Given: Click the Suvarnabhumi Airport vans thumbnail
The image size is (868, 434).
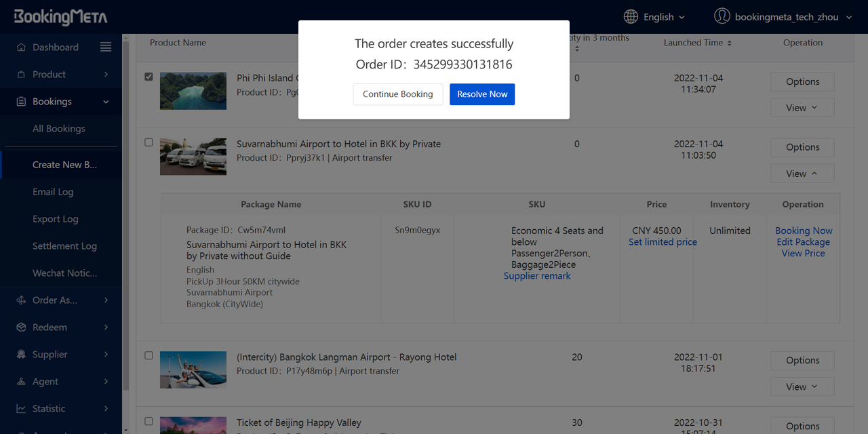Looking at the screenshot, I should tap(193, 157).
